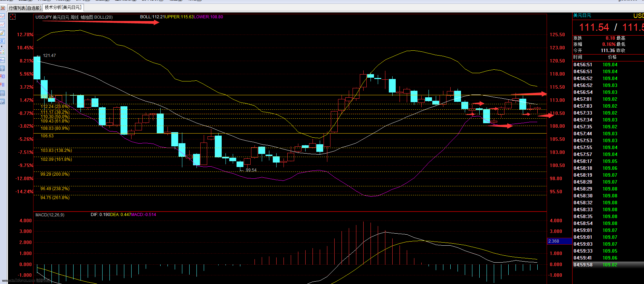
Task: Open the f(x) formula icon
Action: click(2, 60)
